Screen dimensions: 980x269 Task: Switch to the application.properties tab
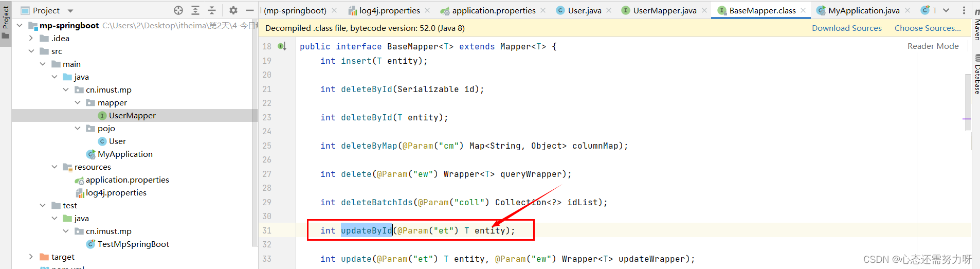[x=494, y=10]
